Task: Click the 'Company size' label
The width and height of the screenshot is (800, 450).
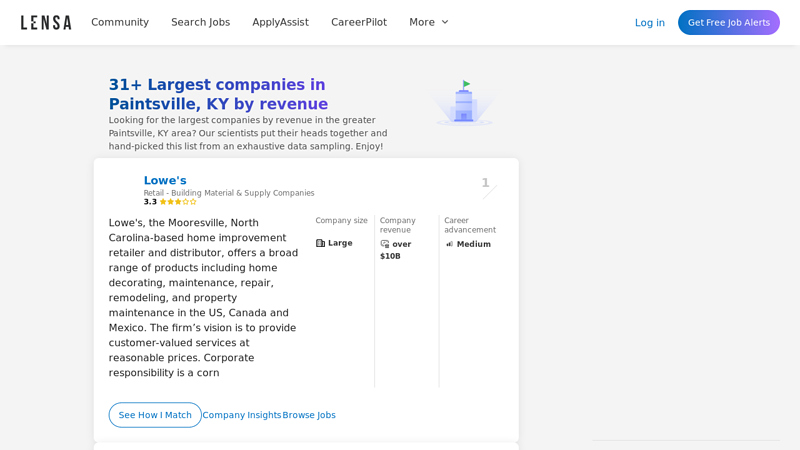Action: 341,220
